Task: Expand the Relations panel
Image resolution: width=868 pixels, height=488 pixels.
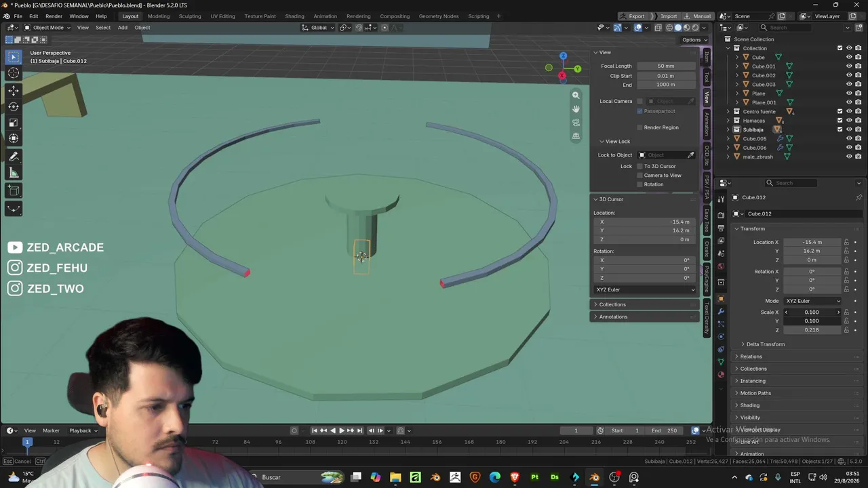Action: (751, 357)
